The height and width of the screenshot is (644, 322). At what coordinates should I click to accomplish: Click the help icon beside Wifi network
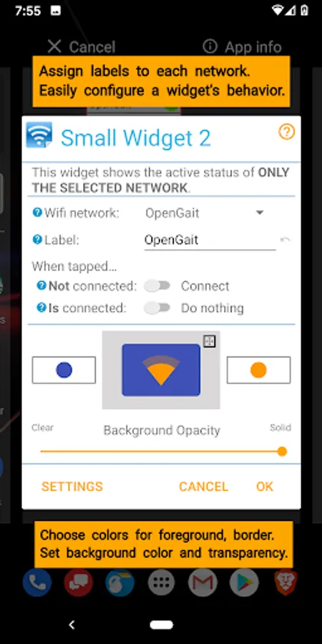pyautogui.click(x=37, y=213)
